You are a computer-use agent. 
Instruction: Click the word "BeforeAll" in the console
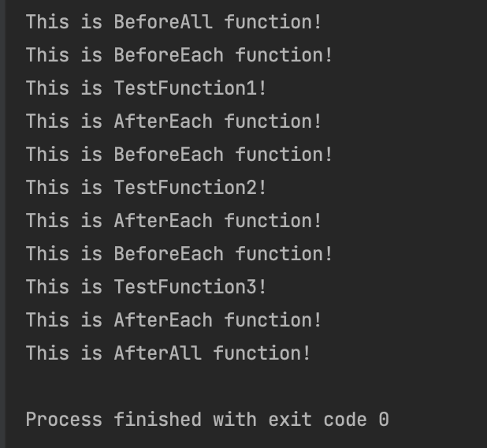click(163, 22)
